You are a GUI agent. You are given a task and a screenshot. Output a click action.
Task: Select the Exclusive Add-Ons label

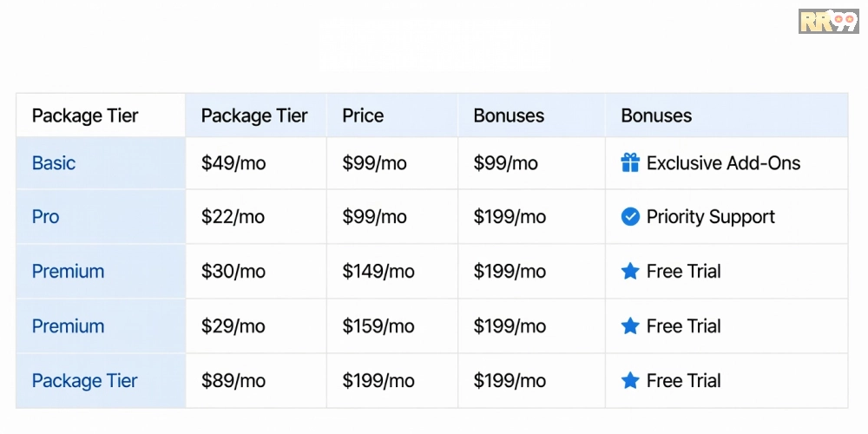click(x=723, y=163)
